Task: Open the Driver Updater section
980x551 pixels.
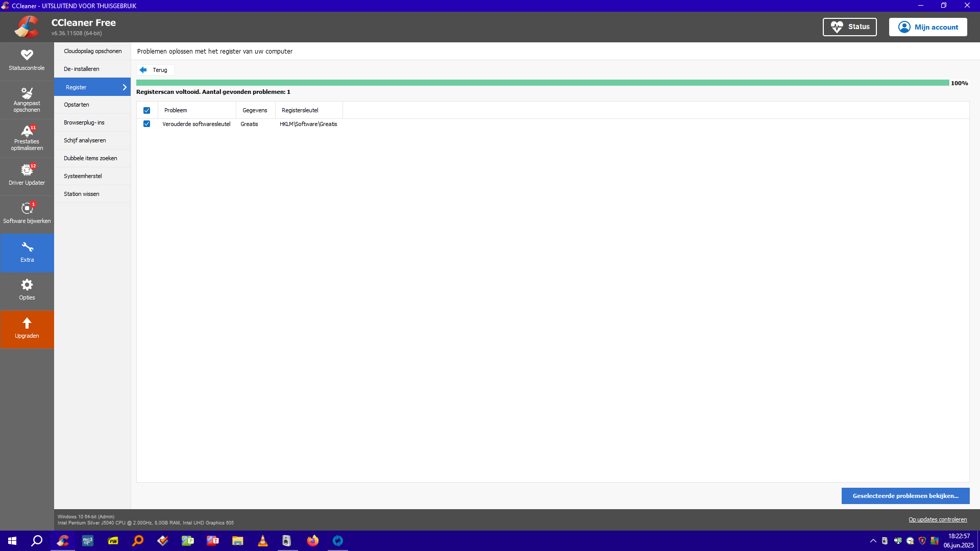Action: [27, 176]
